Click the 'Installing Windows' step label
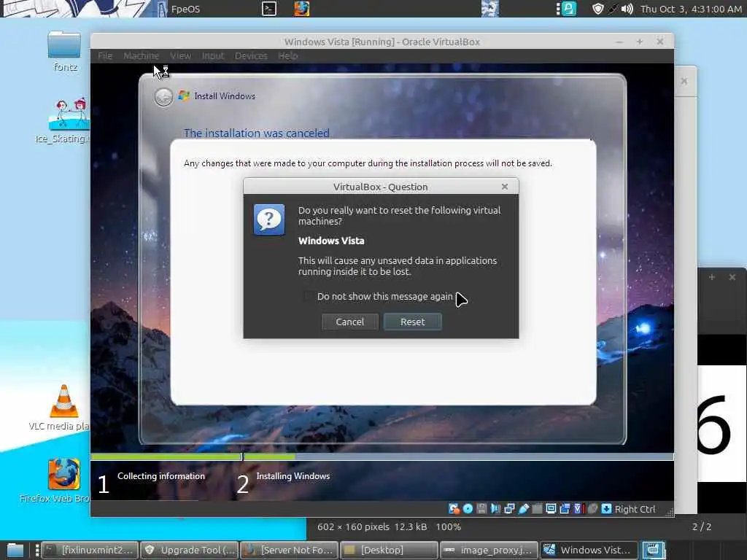 tap(293, 475)
